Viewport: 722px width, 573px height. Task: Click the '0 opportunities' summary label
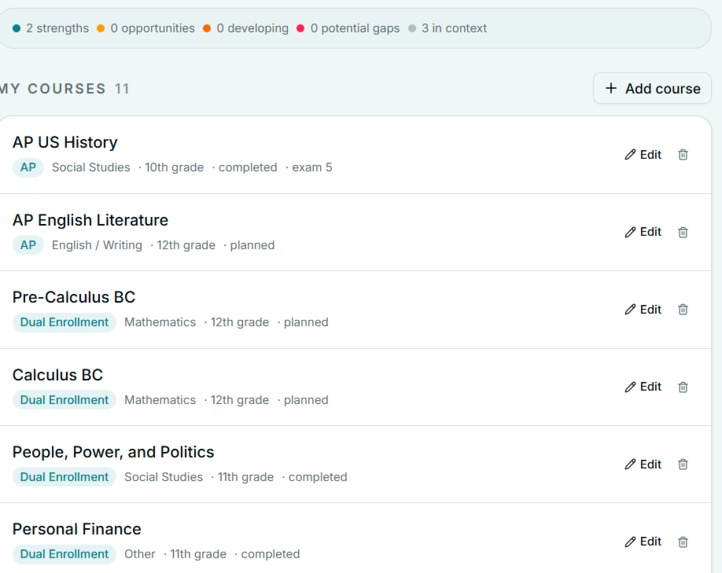coord(152,28)
